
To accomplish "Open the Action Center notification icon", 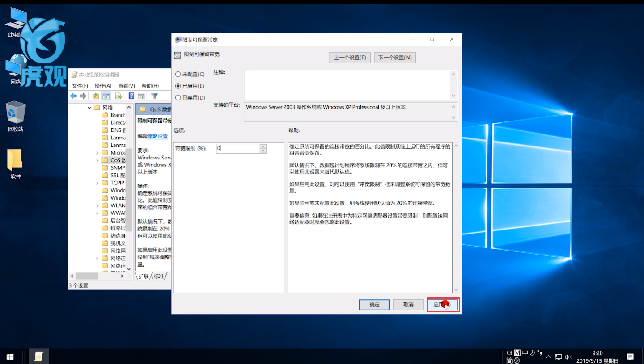I will (x=630, y=356).
